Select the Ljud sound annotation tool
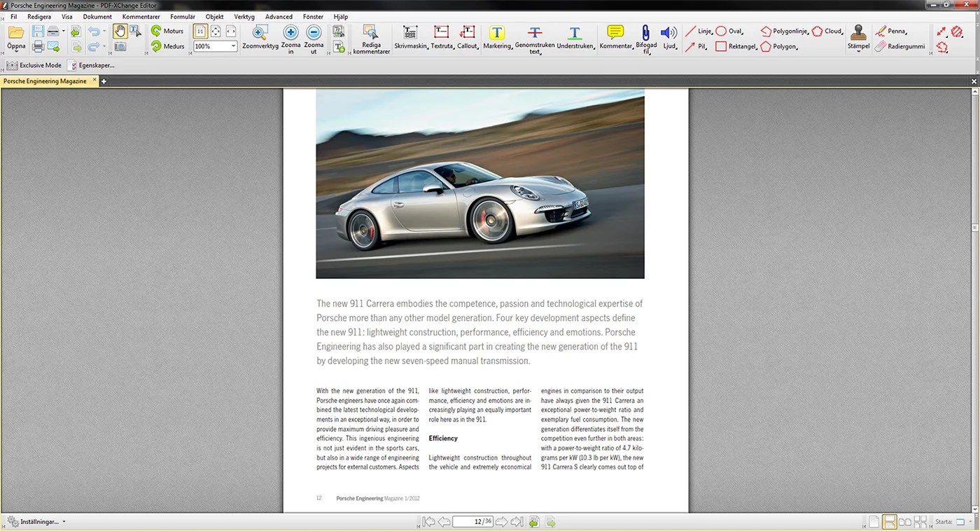Image resolution: width=980 pixels, height=531 pixels. coord(669,38)
